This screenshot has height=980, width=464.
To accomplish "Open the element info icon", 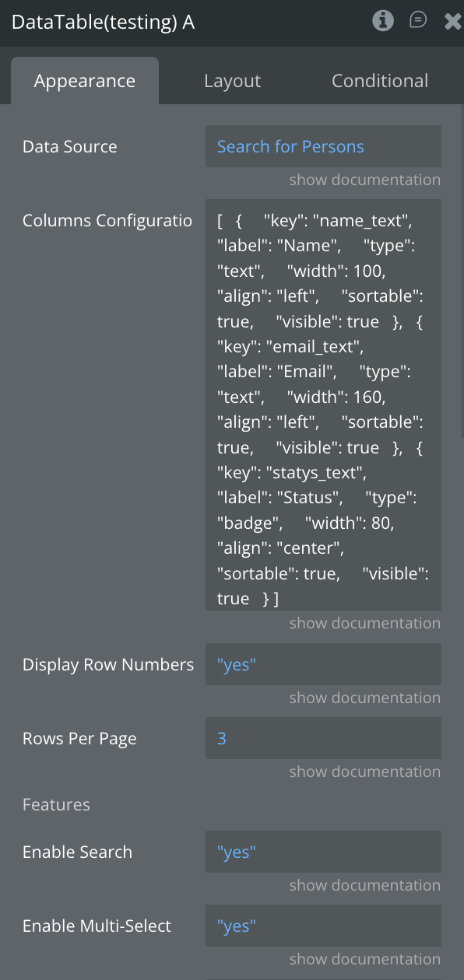I will tap(383, 21).
